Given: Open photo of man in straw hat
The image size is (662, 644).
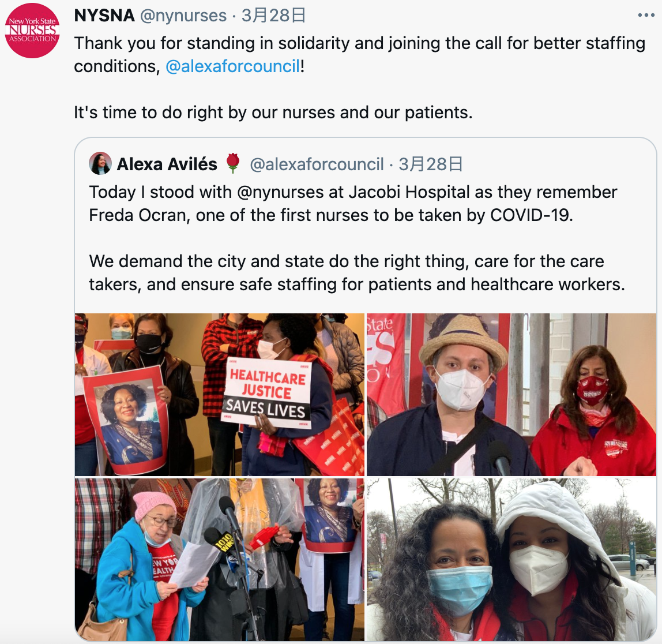Looking at the screenshot, I should click(x=511, y=394).
